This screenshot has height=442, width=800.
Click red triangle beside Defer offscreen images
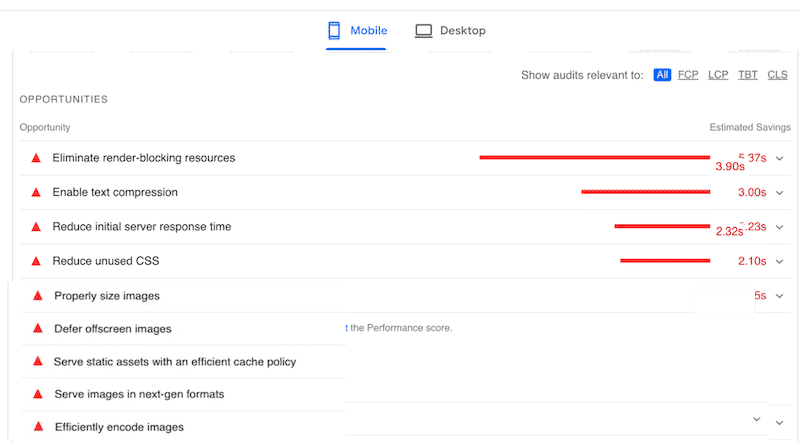tap(38, 329)
